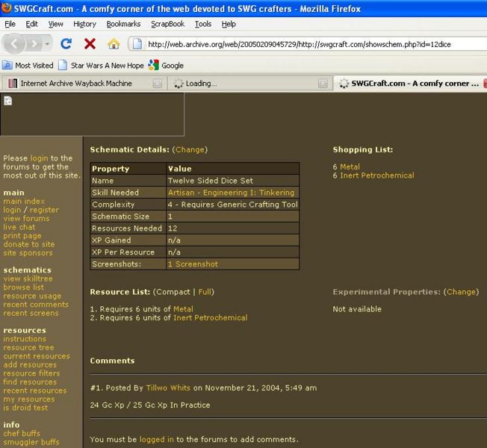Close the Internet Archive Wayback Machine tab
Image resolution: width=487 pixels, height=448 pixels.
[x=157, y=84]
